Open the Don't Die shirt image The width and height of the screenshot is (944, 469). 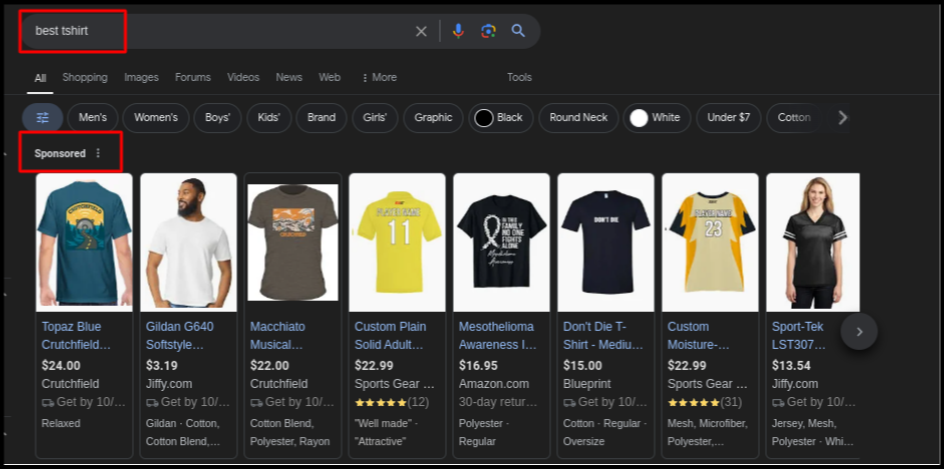[606, 242]
